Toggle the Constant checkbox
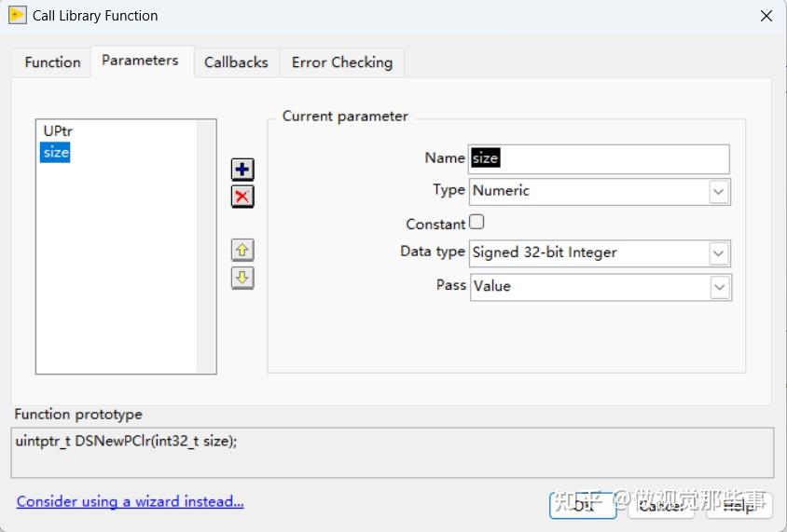Screen dimensions: 787x532 point(476,222)
